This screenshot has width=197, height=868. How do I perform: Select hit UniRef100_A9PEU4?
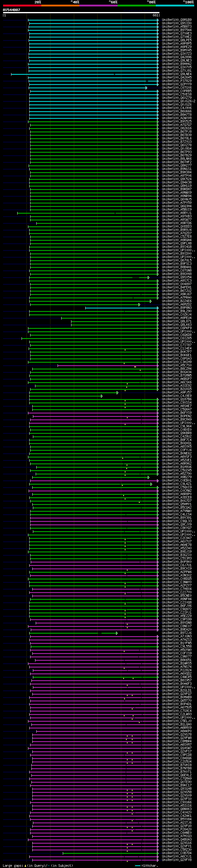point(177,318)
